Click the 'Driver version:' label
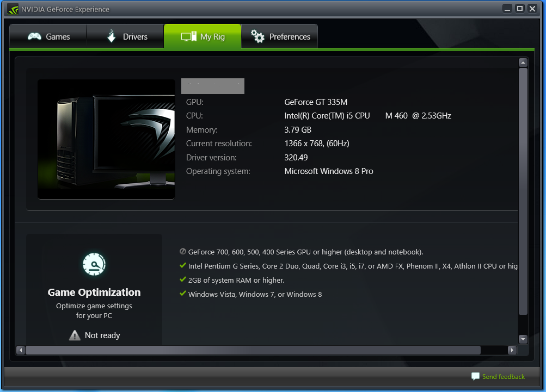The image size is (546, 392). 211,158
